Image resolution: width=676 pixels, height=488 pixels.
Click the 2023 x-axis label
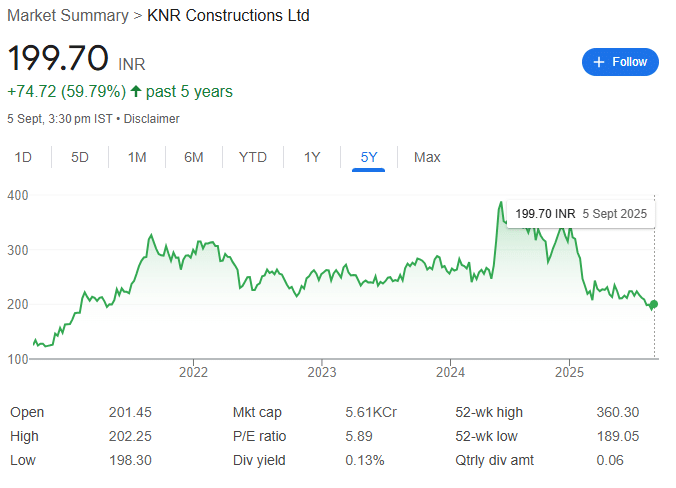[322, 372]
